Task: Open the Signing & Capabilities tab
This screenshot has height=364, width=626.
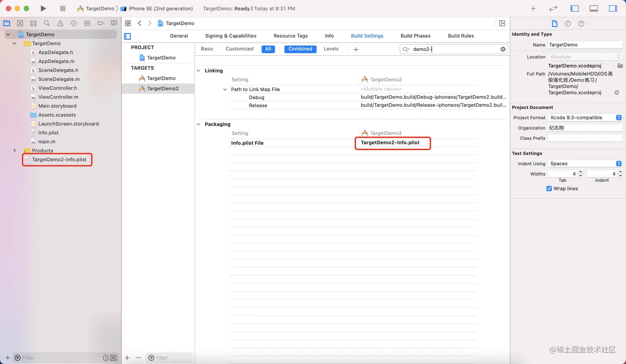Action: tap(231, 36)
